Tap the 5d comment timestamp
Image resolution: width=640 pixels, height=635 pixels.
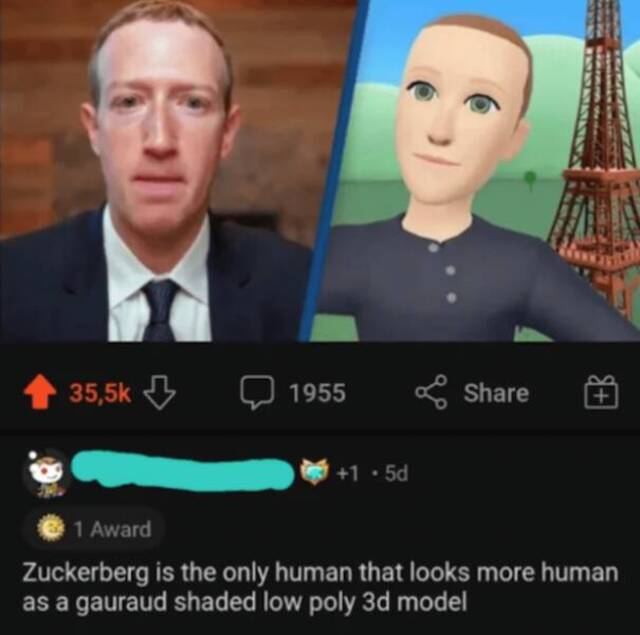pyautogui.click(x=396, y=473)
